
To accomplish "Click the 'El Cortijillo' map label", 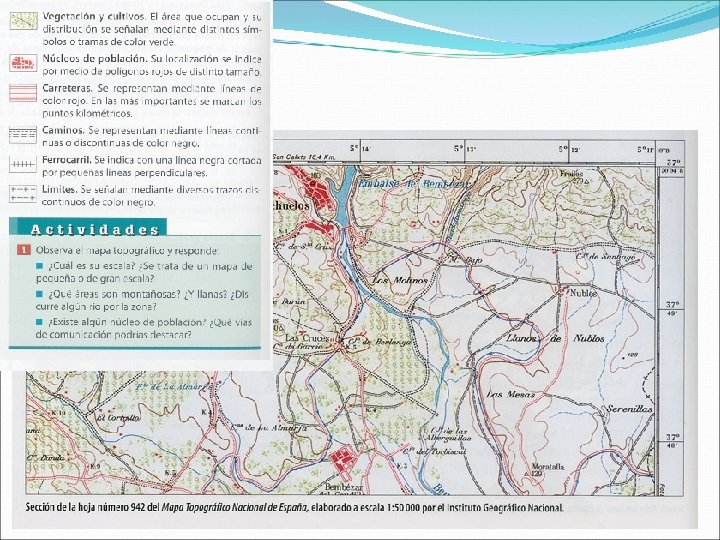I will pyautogui.click(x=118, y=418).
